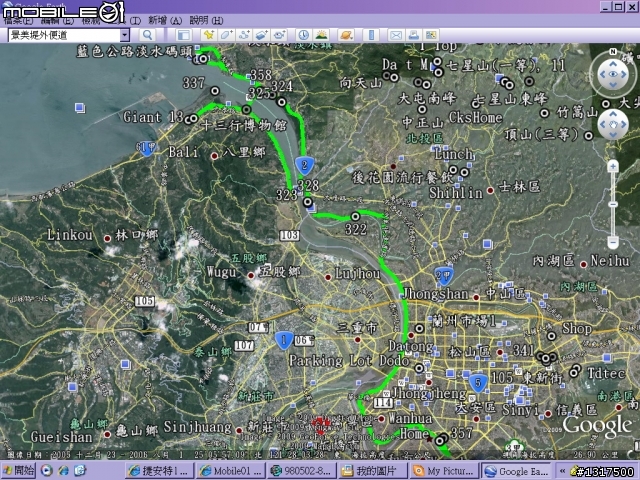Click the 頂山(三等) placemark marker
The height and width of the screenshot is (480, 640).
point(588,135)
